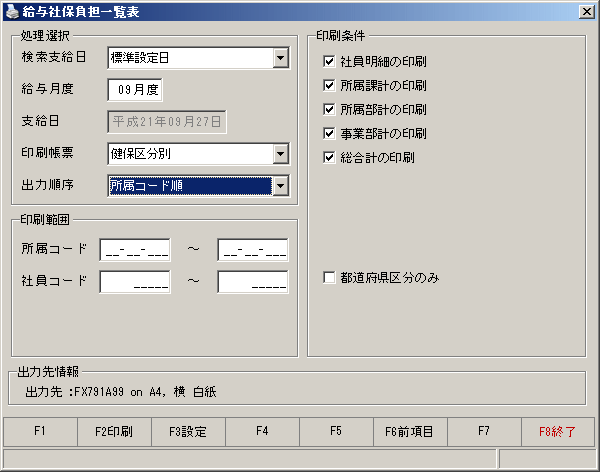600x472 pixels.
Task: Click the F1 function button
Action: (x=40, y=432)
